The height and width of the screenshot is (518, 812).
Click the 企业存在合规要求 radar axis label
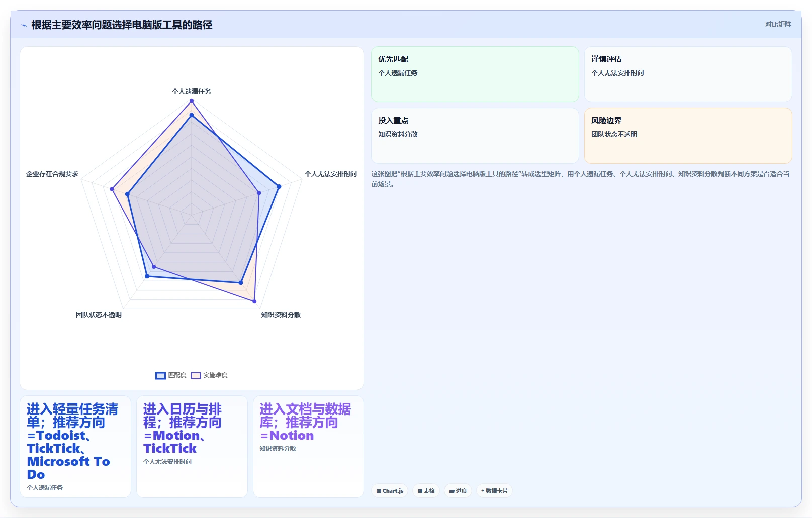pyautogui.click(x=52, y=174)
